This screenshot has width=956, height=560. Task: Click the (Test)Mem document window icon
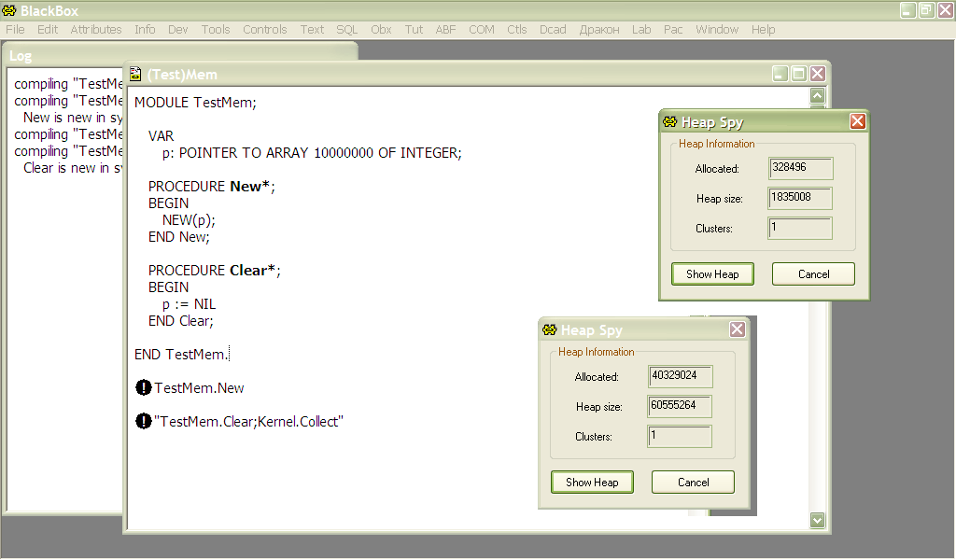pyautogui.click(x=135, y=75)
